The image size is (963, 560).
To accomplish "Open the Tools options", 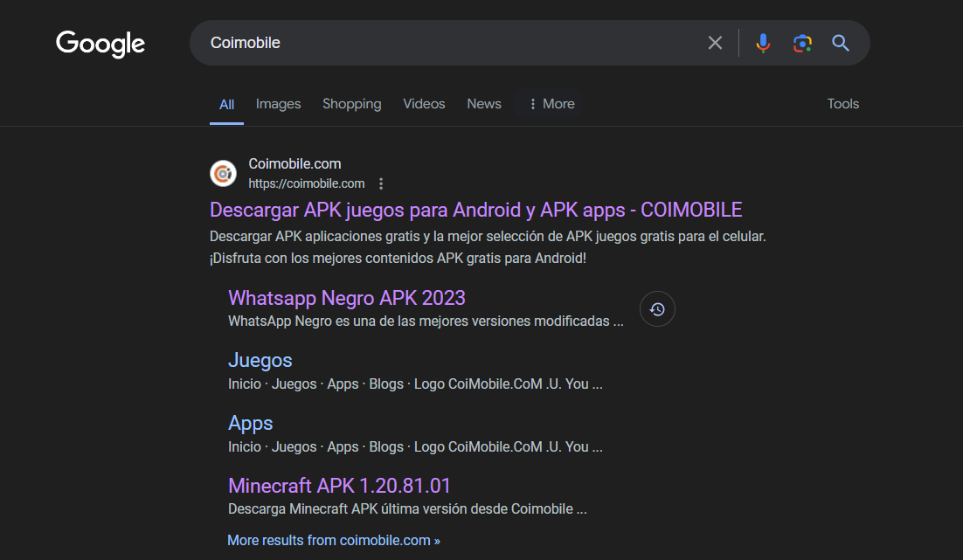I will (842, 104).
